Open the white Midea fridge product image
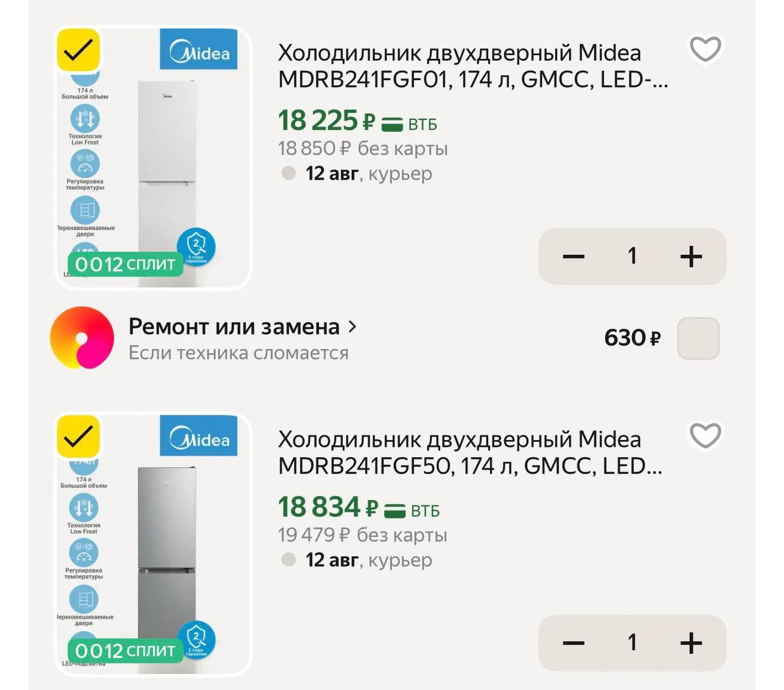The height and width of the screenshot is (690, 784). (153, 157)
